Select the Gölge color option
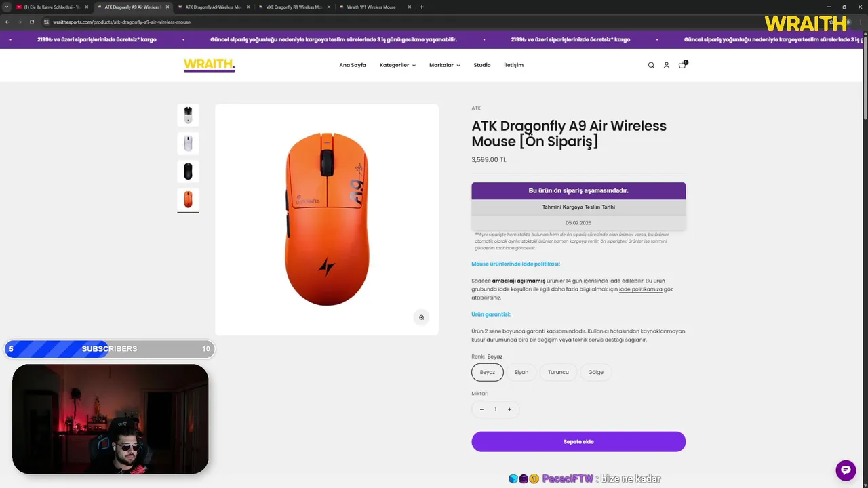The image size is (868, 488). click(x=595, y=372)
